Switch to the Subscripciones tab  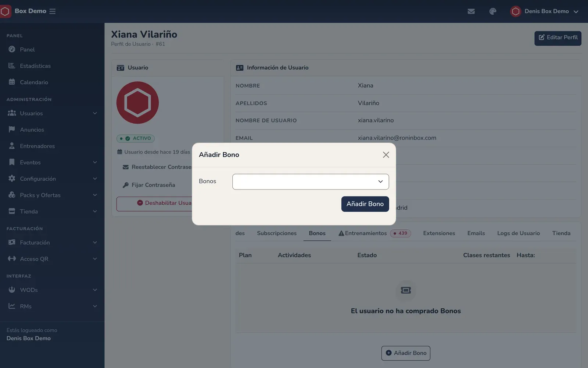click(x=277, y=233)
